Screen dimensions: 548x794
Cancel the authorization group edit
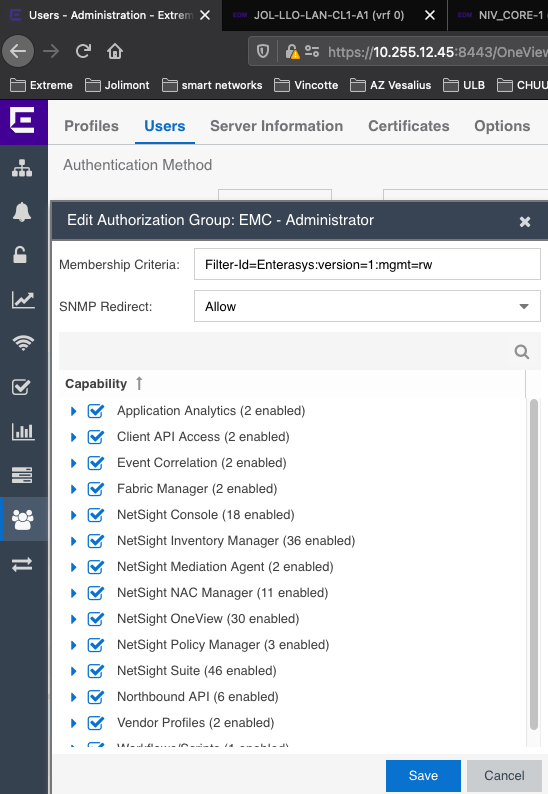tap(504, 775)
